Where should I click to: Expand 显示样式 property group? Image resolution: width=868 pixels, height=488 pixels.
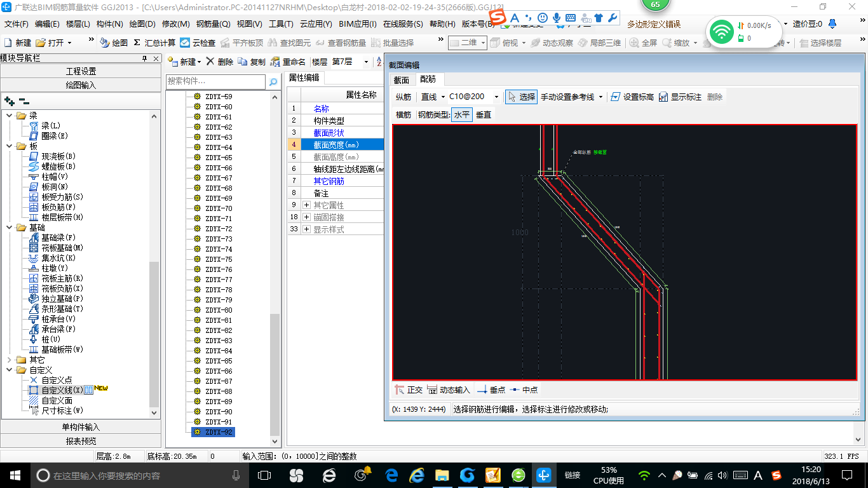pyautogui.click(x=306, y=229)
